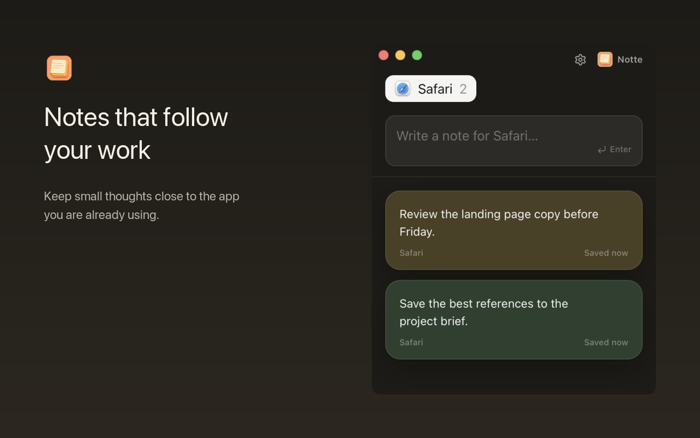Maximize the window with the green button

(417, 55)
